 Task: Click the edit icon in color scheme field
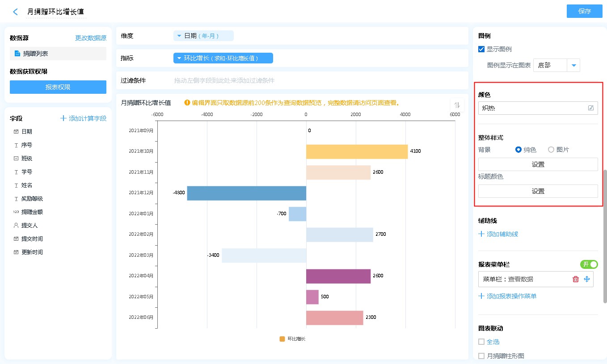point(591,108)
